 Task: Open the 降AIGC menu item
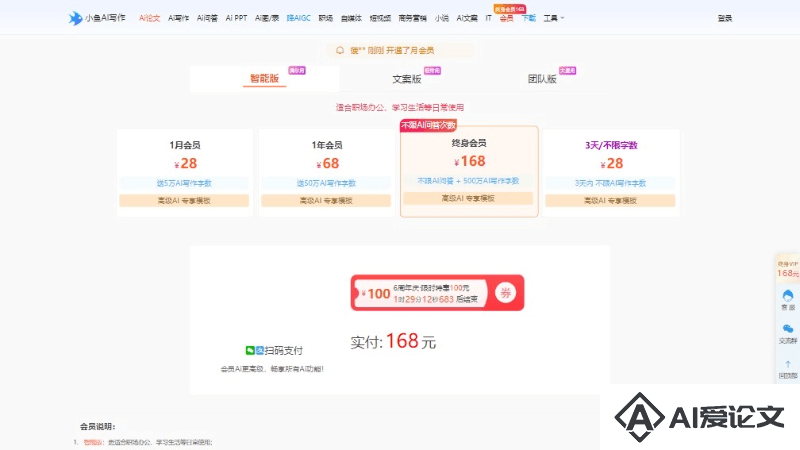[x=298, y=18]
